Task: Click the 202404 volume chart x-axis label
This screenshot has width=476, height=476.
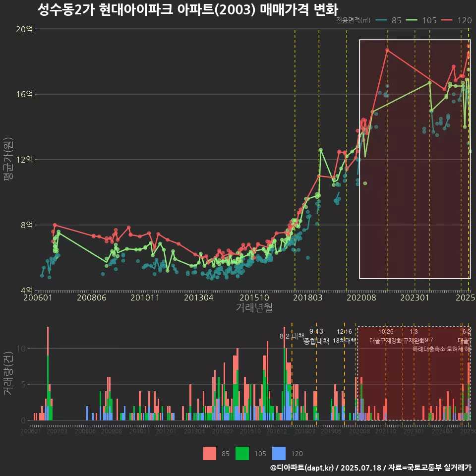Action: [x=442, y=431]
